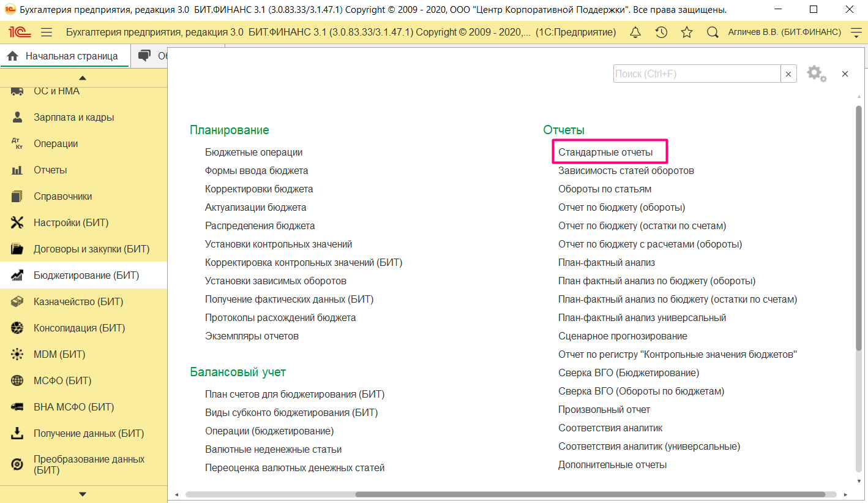Click the magnifier search icon in header
The image size is (868, 503).
[x=713, y=32]
